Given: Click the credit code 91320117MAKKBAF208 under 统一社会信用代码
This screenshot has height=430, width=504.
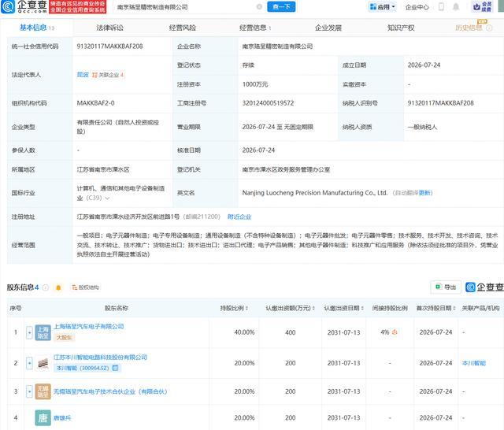Looking at the screenshot, I should coord(109,46).
